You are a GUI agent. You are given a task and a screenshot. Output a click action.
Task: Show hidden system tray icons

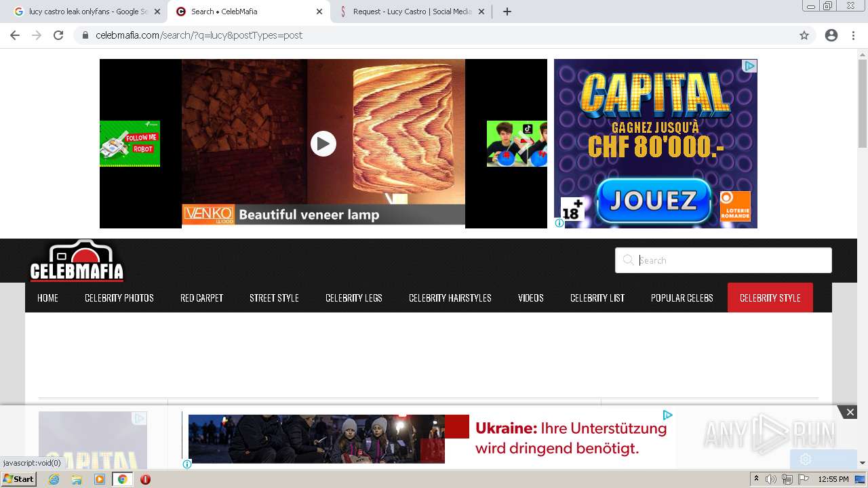[x=757, y=479]
